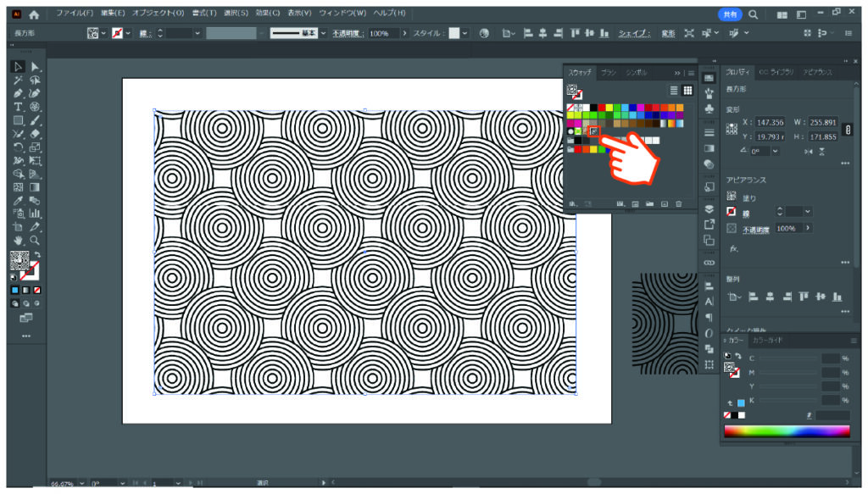Open the ウィンドウ(W) menu

click(342, 13)
